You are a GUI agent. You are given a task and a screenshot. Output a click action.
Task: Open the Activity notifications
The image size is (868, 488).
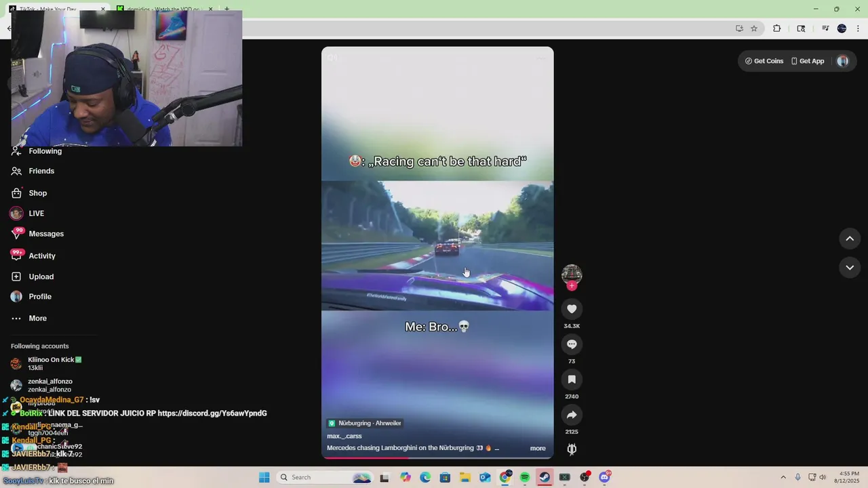click(41, 256)
